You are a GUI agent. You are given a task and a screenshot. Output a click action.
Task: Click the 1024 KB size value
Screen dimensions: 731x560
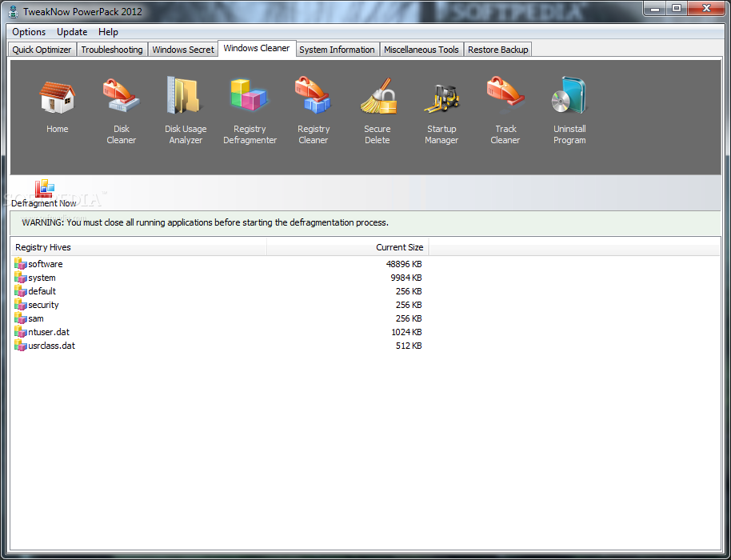(406, 332)
